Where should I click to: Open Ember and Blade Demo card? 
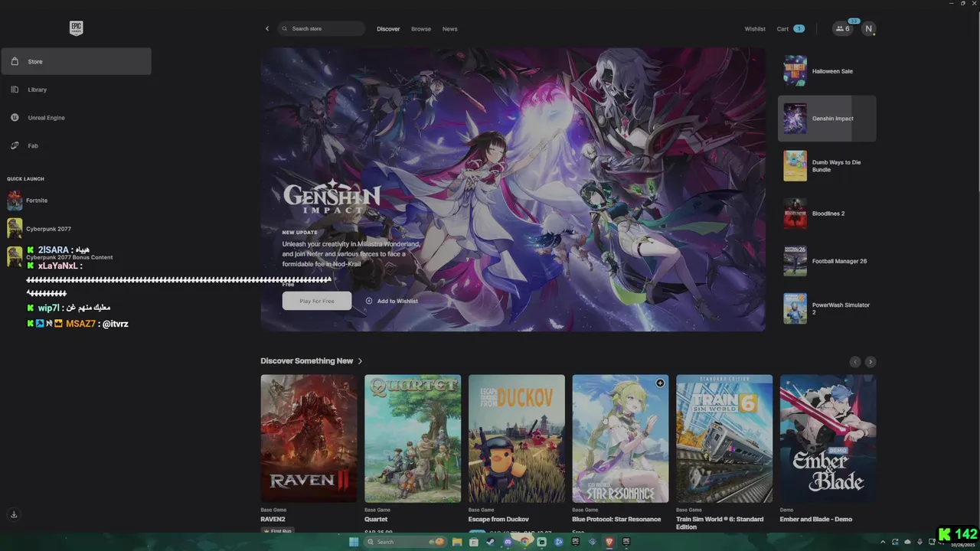pos(828,439)
